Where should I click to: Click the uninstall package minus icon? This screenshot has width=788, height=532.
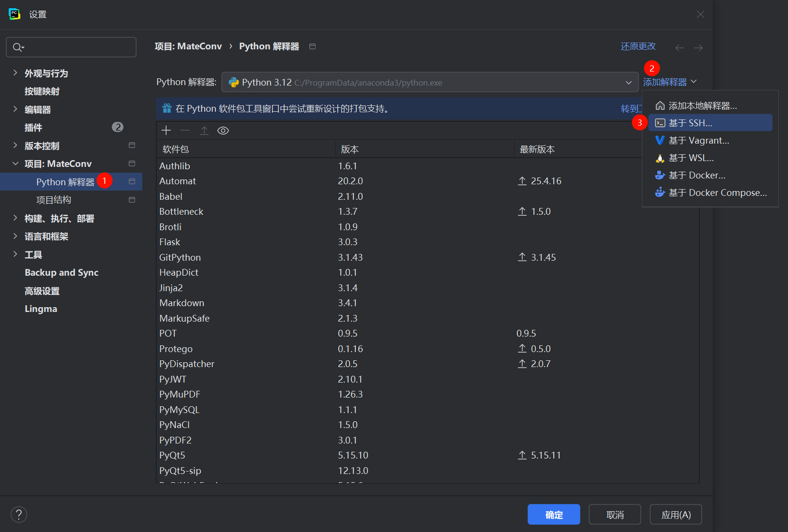click(185, 130)
